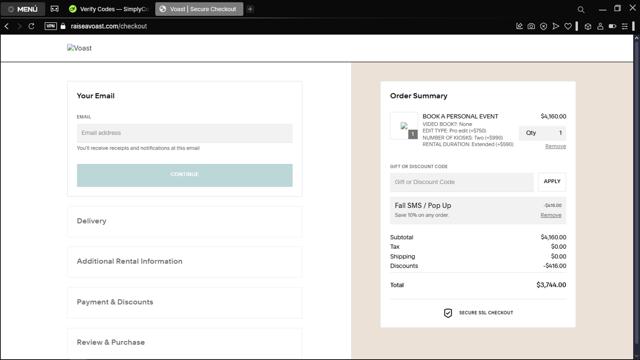Click the Book a Personal Event thumbnail
640x360 pixels.
[404, 126]
